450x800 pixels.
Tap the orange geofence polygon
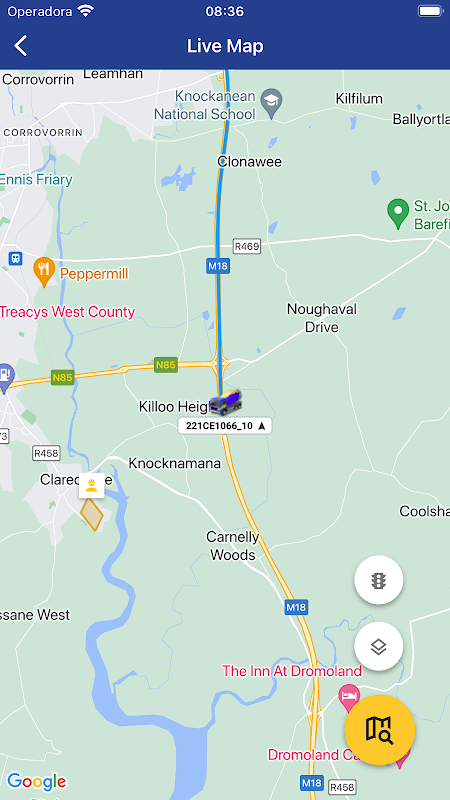point(92,514)
